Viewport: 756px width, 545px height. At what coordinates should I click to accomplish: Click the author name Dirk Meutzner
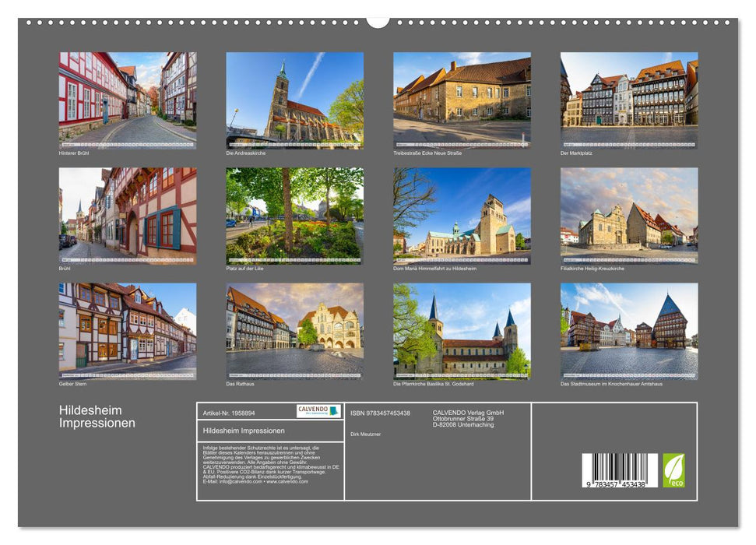pyautogui.click(x=367, y=434)
